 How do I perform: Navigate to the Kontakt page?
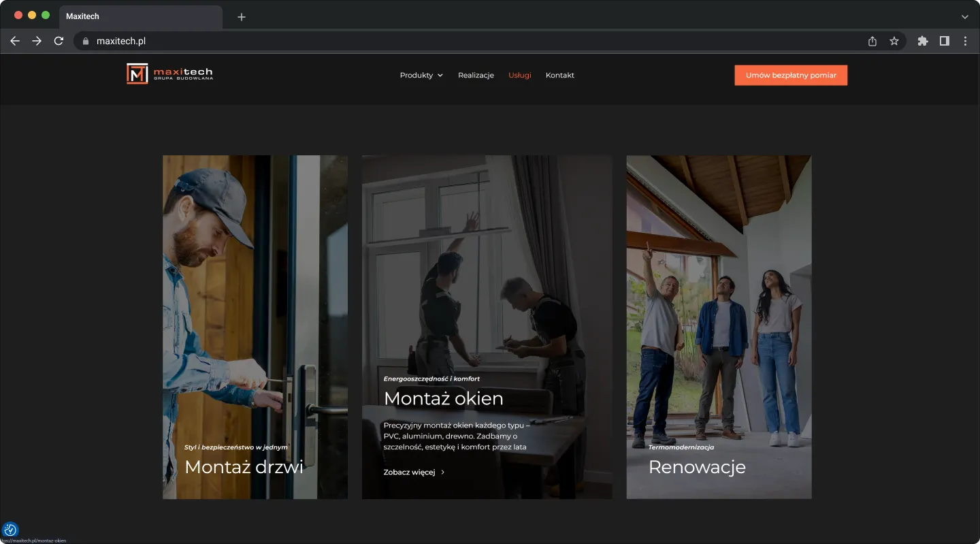coord(559,75)
